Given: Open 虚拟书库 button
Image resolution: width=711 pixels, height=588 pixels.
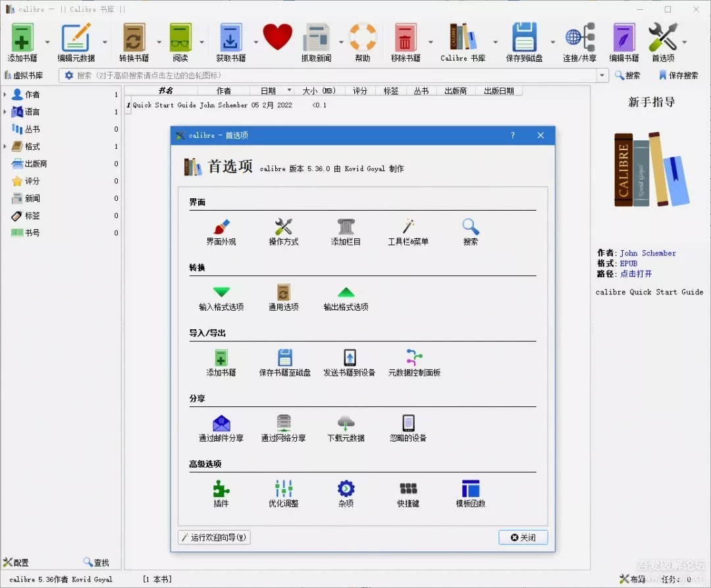Looking at the screenshot, I should coord(24,75).
